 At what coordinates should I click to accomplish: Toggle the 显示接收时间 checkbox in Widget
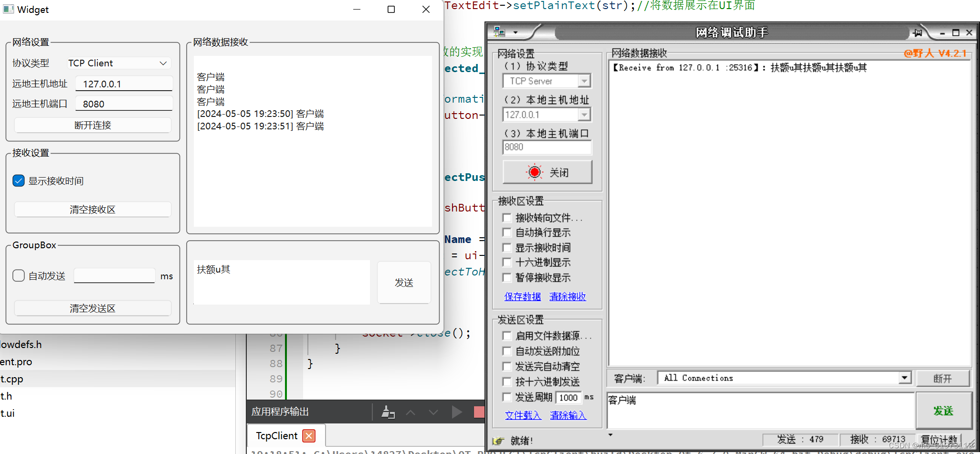click(19, 181)
